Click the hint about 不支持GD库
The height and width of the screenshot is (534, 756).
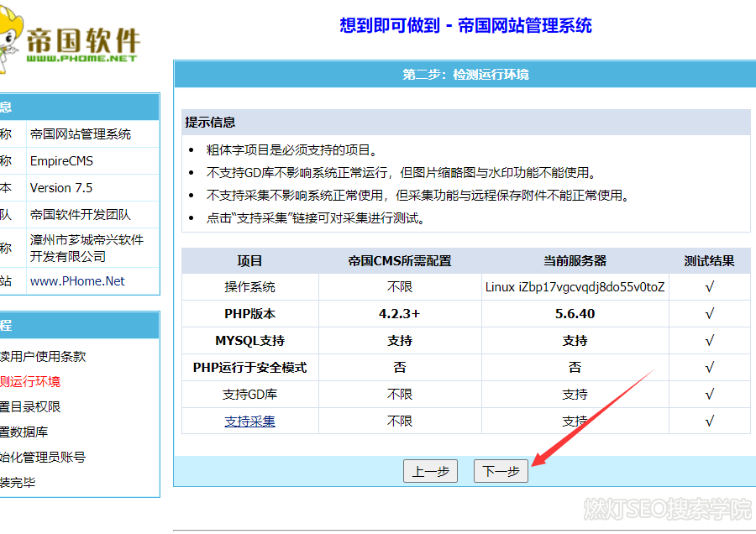[402, 172]
